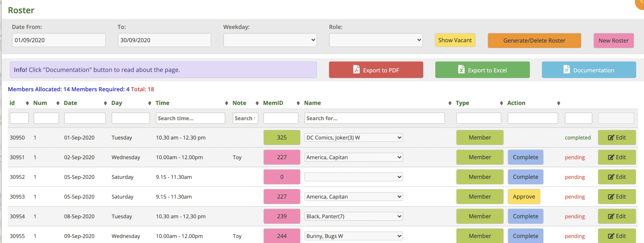Click the Edit pencil for the Bunny, Bugs row
The height and width of the screenshot is (243, 644).
pos(611,236)
